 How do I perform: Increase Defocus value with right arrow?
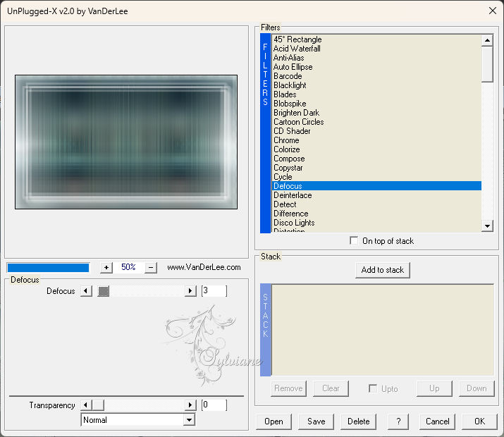pos(190,291)
